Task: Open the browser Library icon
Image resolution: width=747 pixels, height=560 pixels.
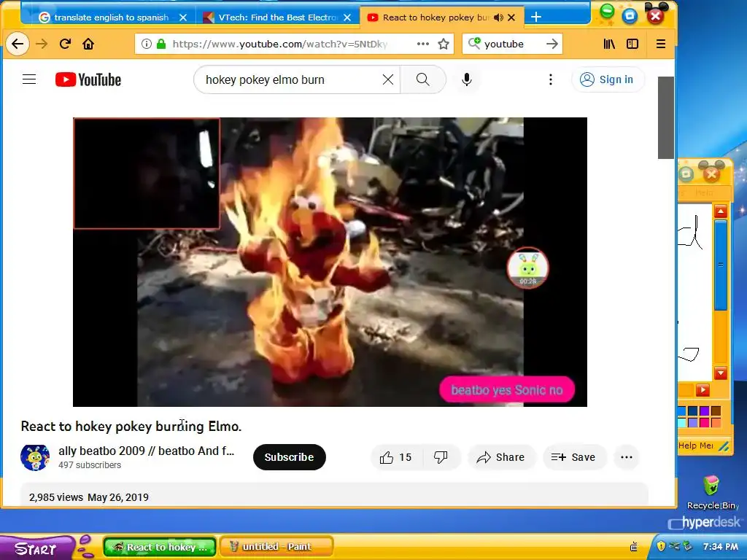Action: point(609,44)
